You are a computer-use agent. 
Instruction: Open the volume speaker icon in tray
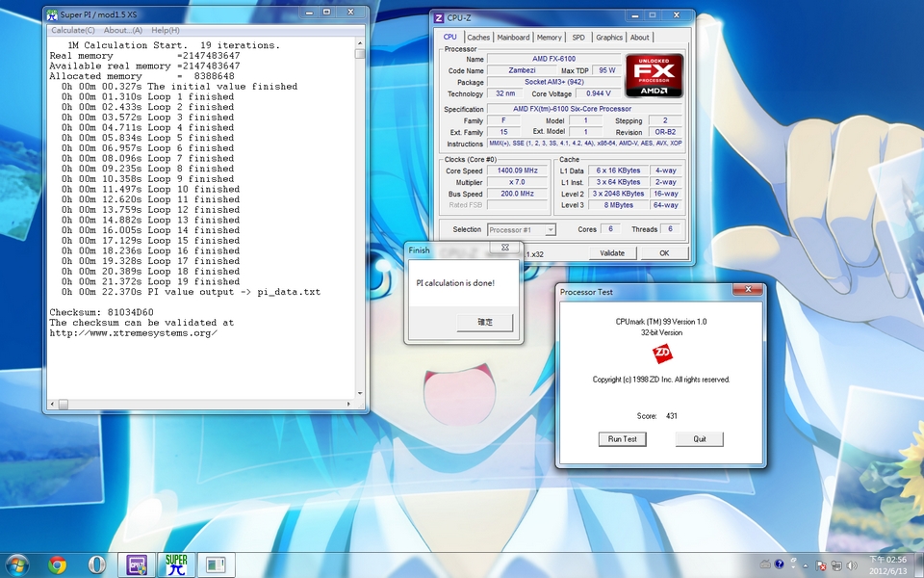click(x=852, y=565)
